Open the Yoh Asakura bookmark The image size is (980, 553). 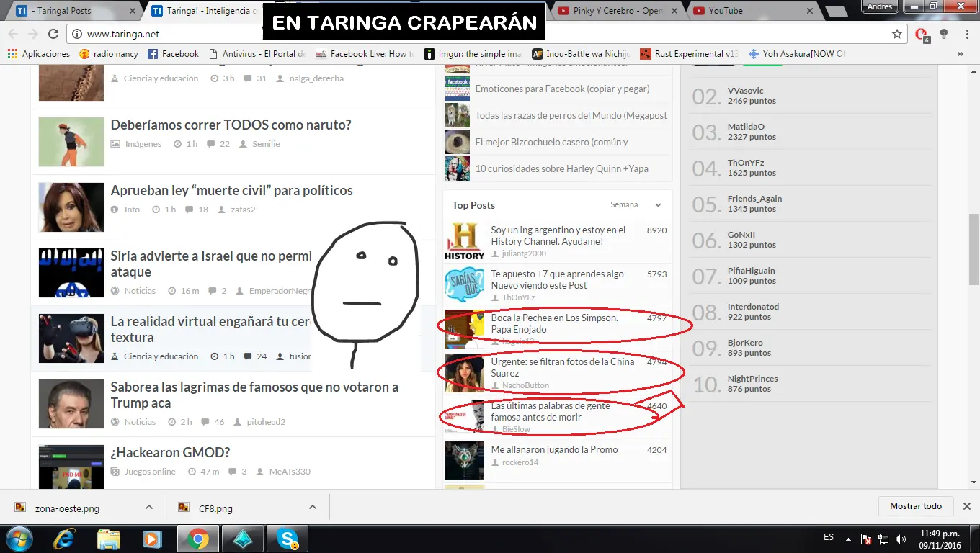click(797, 54)
